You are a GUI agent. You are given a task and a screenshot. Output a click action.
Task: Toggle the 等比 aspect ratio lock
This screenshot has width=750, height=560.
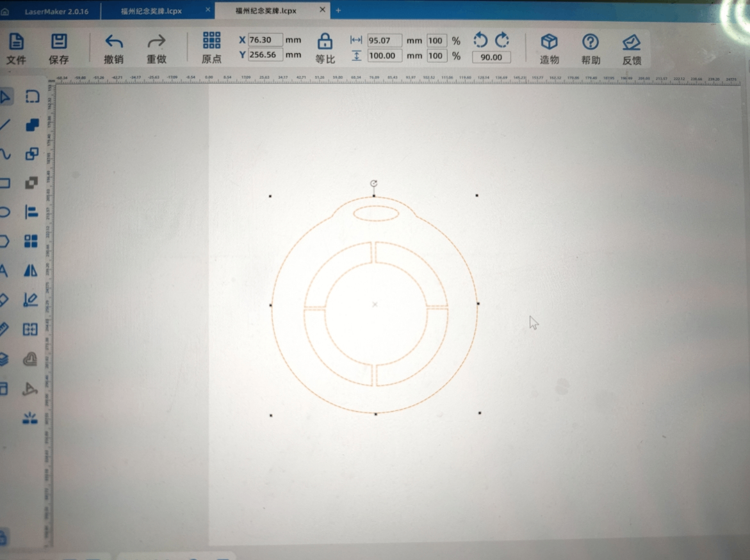pyautogui.click(x=325, y=42)
